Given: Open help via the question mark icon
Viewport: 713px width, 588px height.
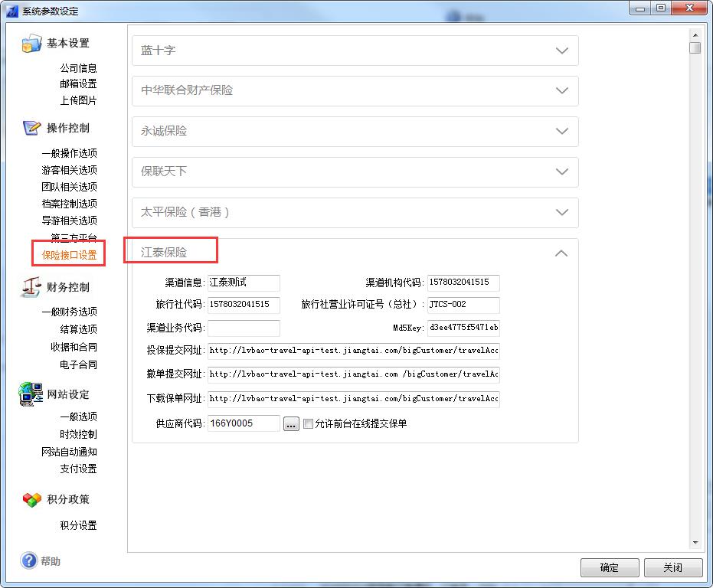Looking at the screenshot, I should (29, 561).
